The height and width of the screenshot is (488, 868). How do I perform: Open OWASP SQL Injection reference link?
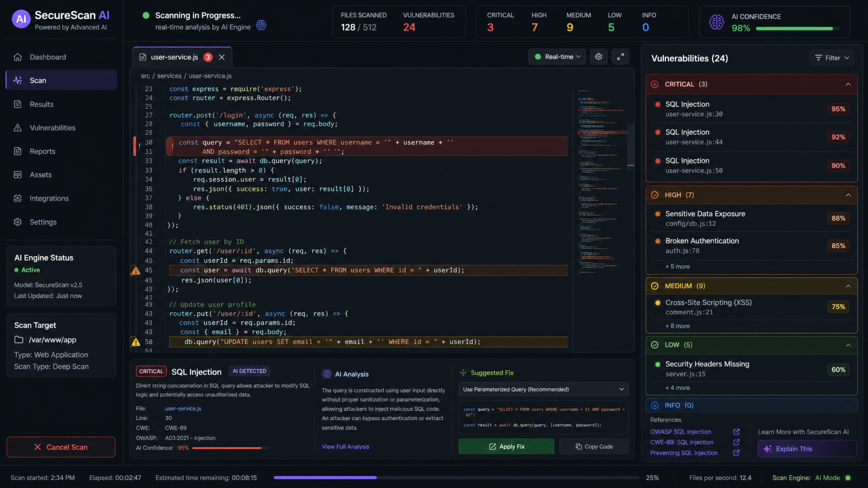click(x=681, y=432)
